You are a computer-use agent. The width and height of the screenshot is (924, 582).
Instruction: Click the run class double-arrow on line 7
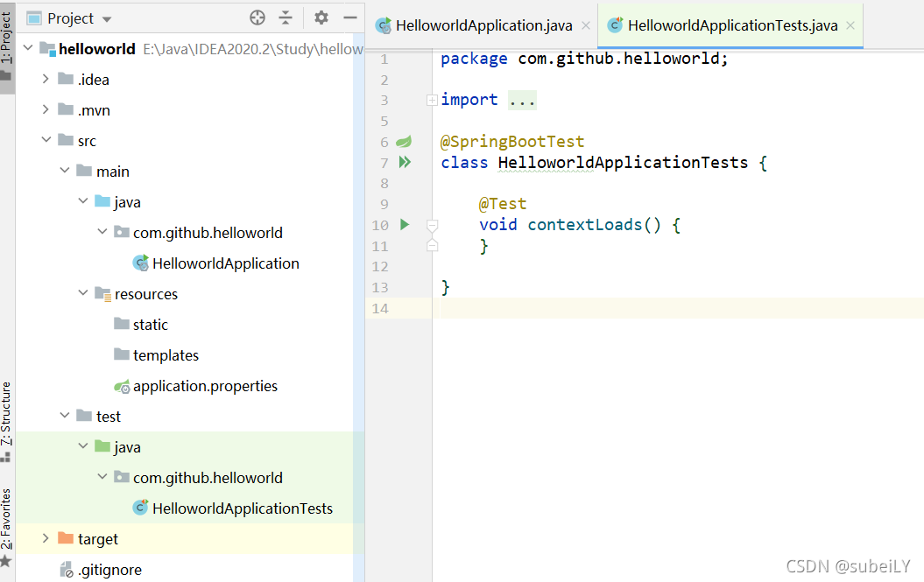point(405,162)
